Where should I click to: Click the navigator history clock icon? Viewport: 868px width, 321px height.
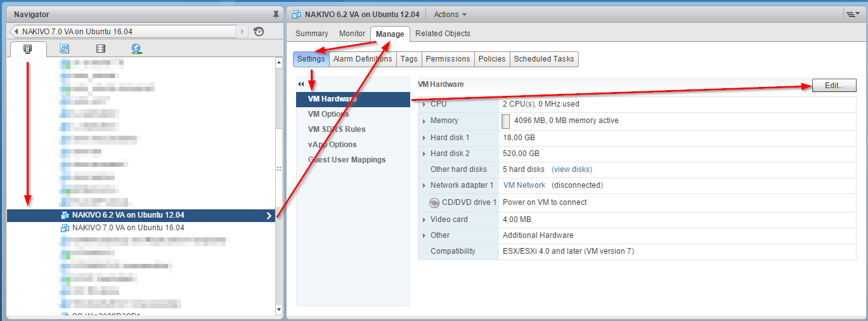point(259,32)
